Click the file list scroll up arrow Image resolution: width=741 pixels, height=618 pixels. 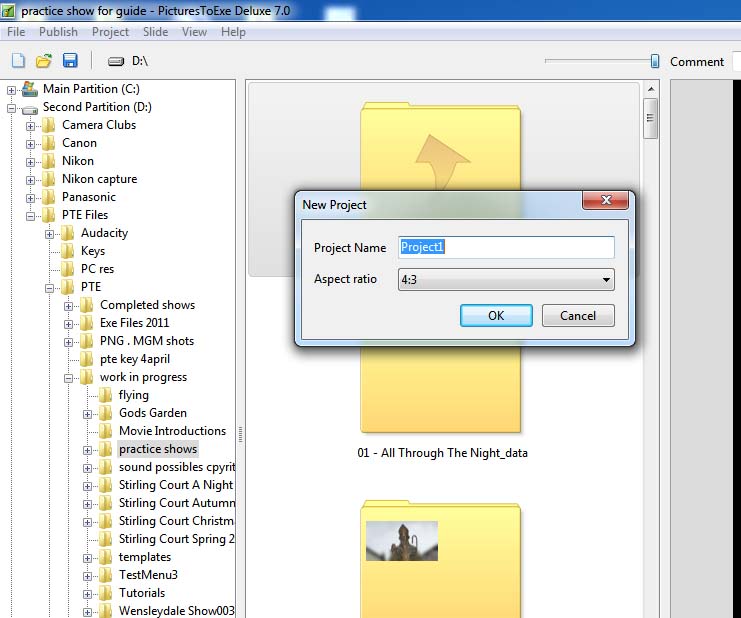point(650,89)
